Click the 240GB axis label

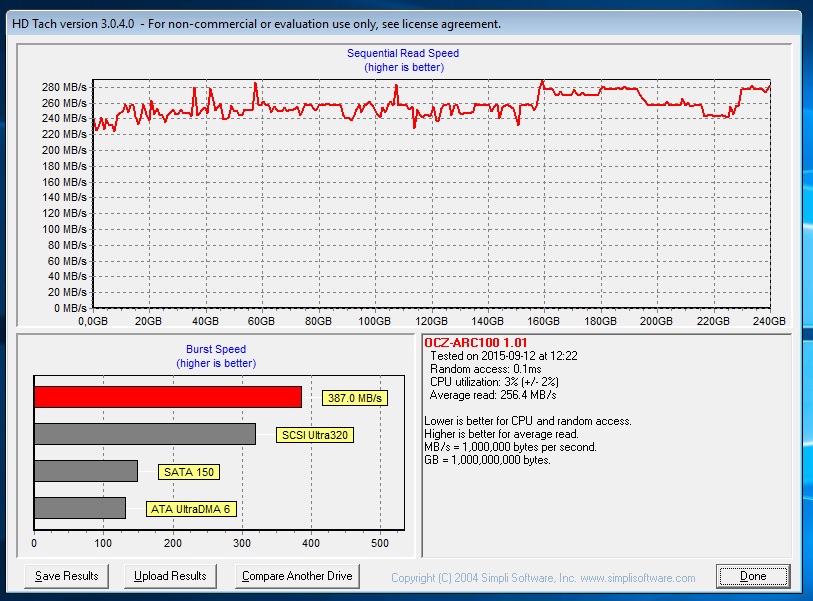coord(767,322)
